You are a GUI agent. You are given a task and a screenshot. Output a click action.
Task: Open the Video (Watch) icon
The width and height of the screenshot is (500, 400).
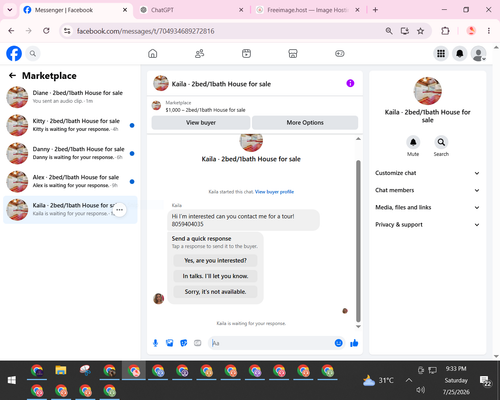[x=246, y=53]
